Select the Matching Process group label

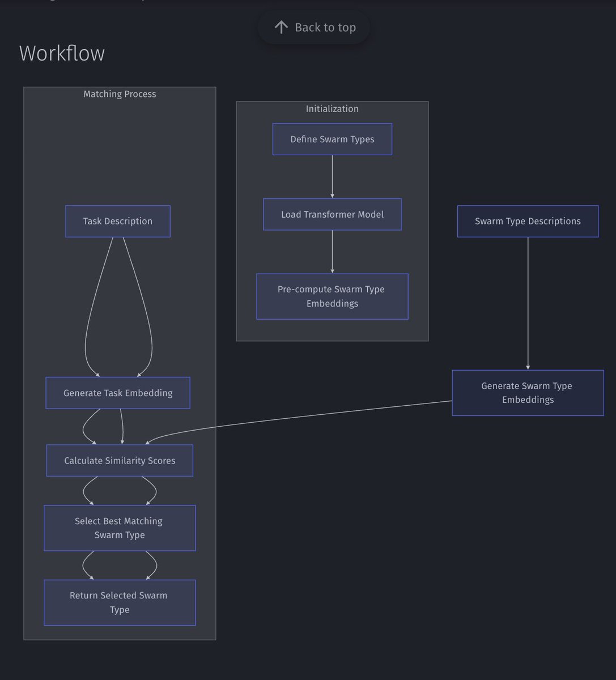pyautogui.click(x=120, y=94)
